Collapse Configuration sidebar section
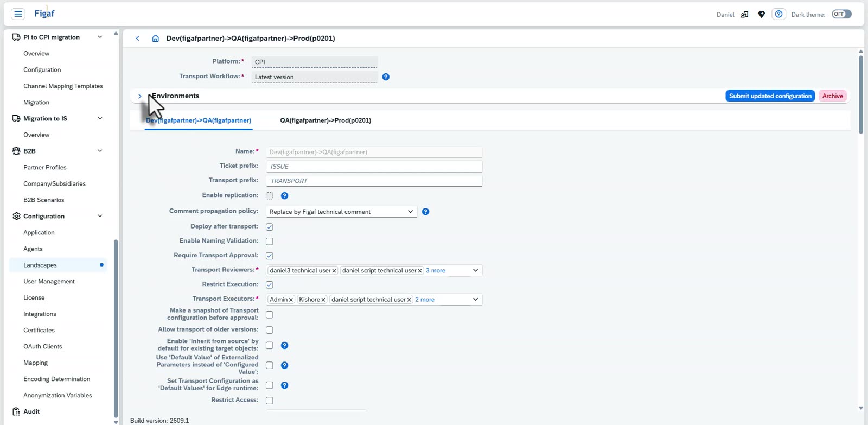868x425 pixels. 100,216
